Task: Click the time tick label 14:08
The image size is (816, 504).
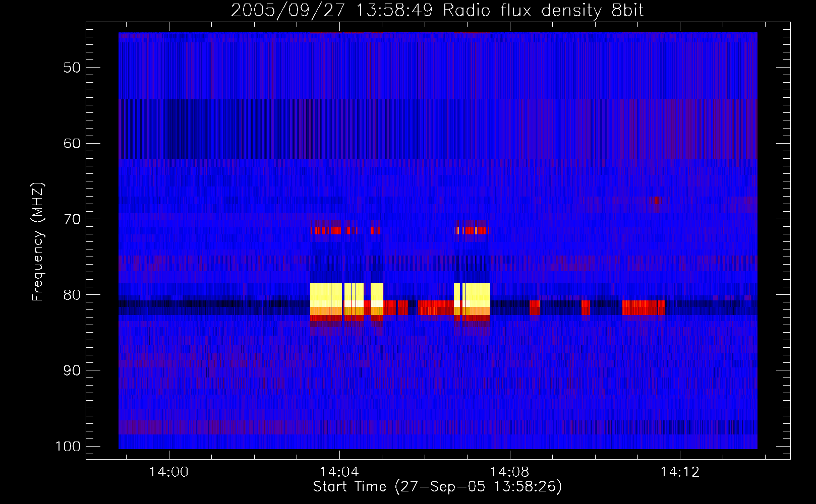Action: point(509,472)
